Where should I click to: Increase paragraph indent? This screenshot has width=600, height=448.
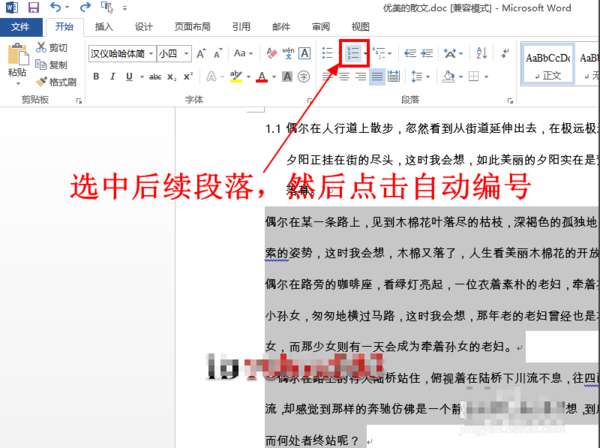(427, 54)
